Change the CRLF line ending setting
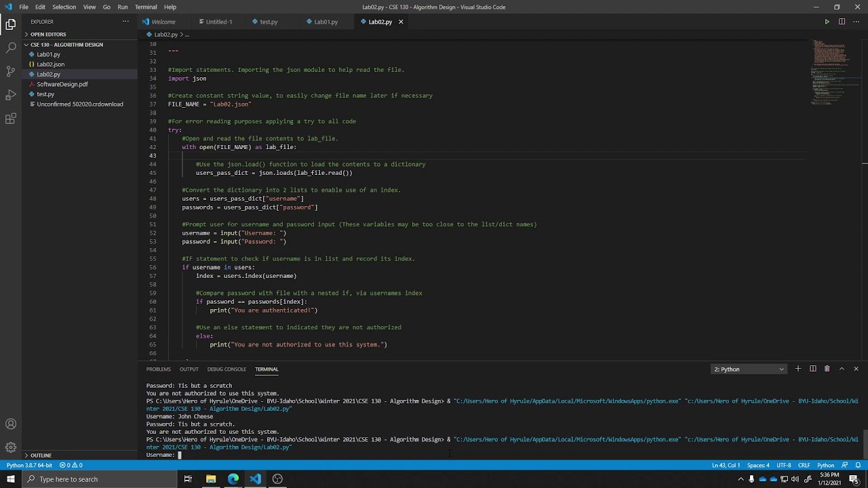 click(804, 466)
